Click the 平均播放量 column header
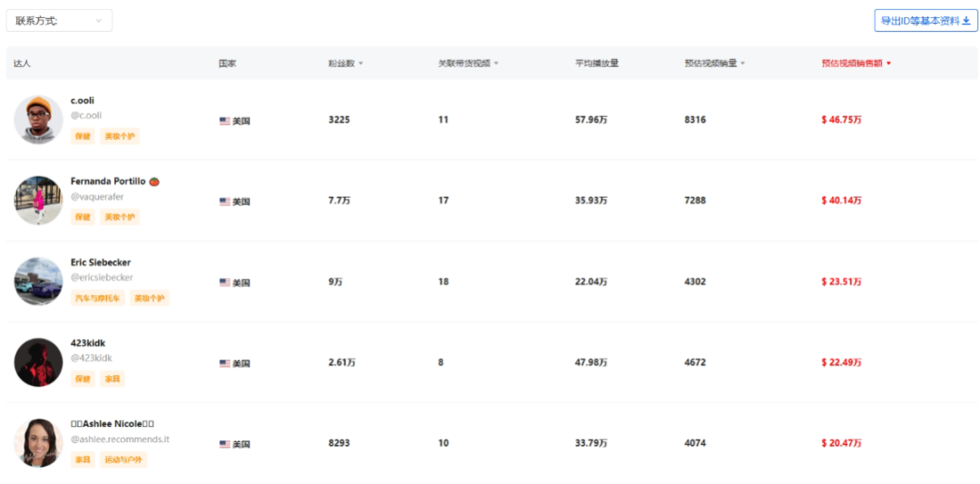This screenshot has width=980, height=484. [x=596, y=64]
